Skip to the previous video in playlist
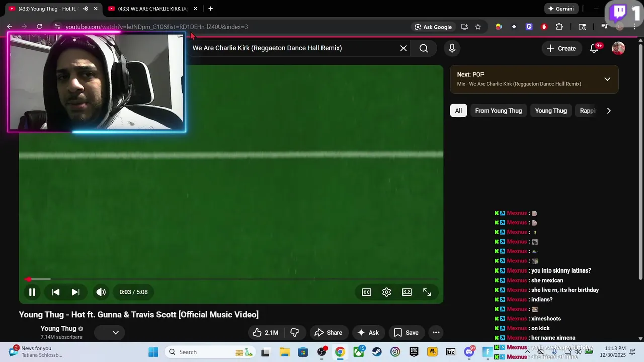Viewport: 644px width, 362px height. click(x=55, y=292)
